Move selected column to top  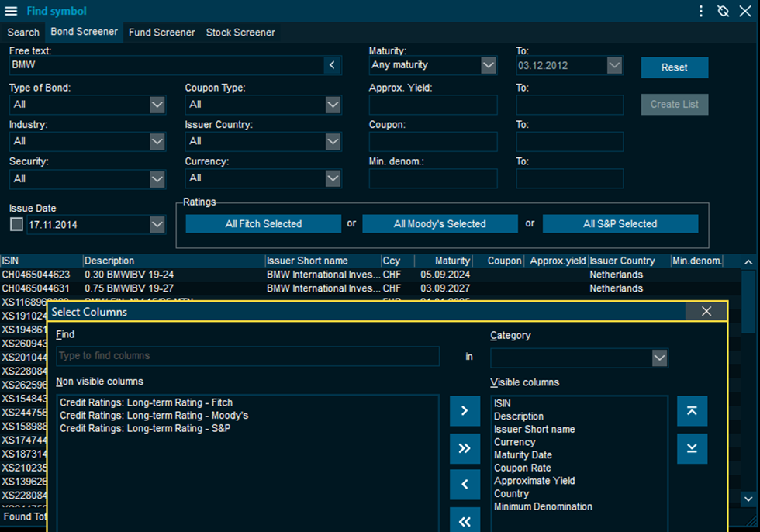click(692, 411)
